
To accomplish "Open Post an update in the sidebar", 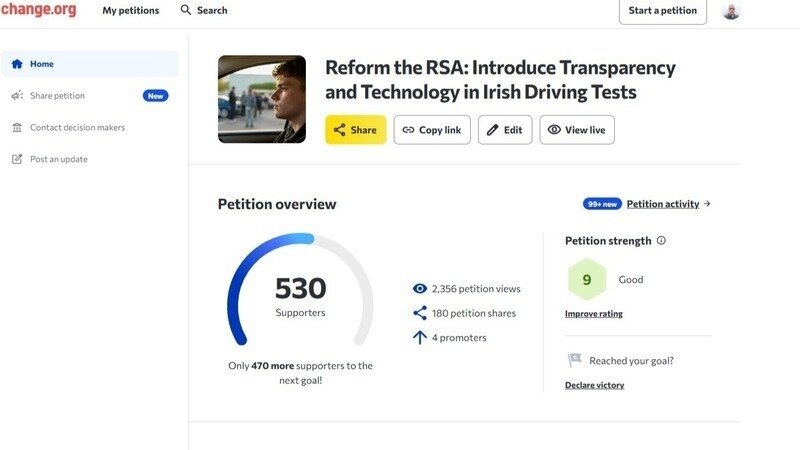I will [x=59, y=159].
